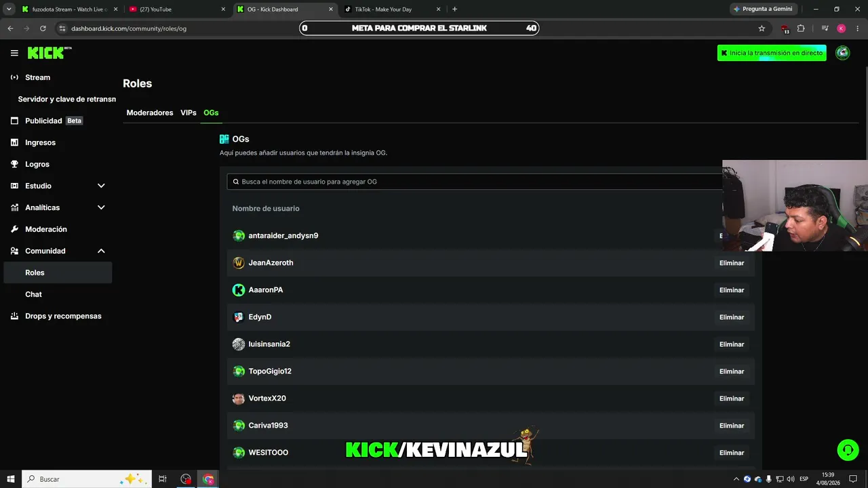
Task: Click Eliminar next to luisinsania2
Action: pyautogui.click(x=732, y=344)
